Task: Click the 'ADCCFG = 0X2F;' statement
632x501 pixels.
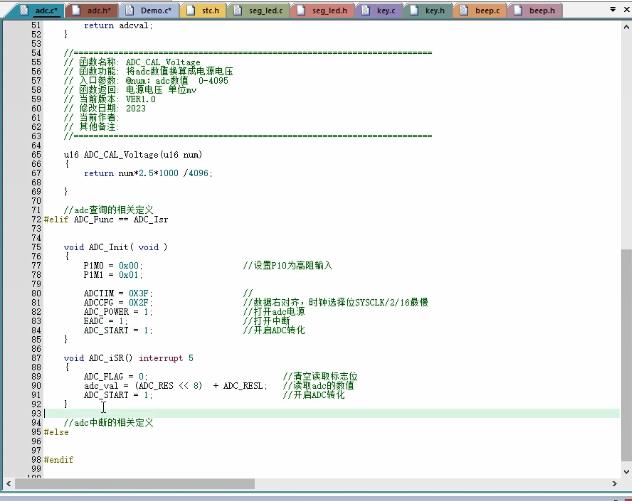Action: click(118, 303)
